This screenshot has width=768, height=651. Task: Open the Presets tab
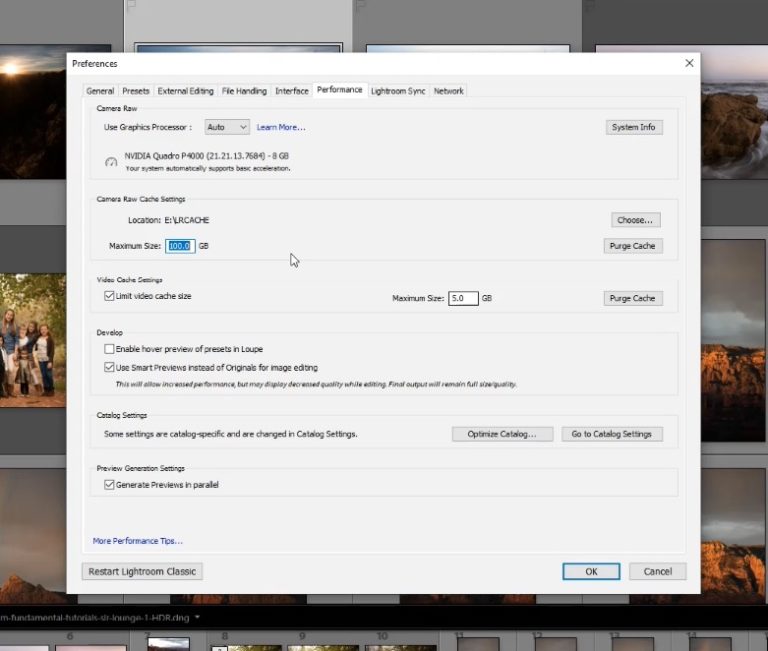coord(135,91)
